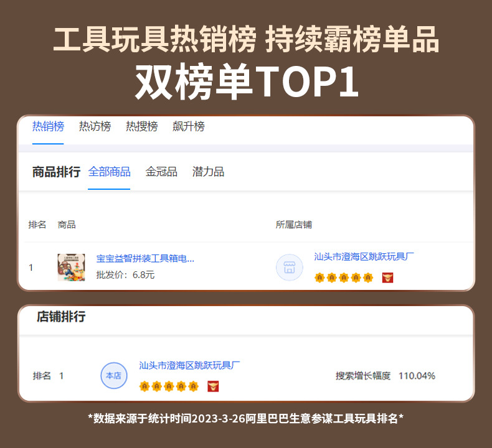Switch to 飙升榜 tab

189,126
